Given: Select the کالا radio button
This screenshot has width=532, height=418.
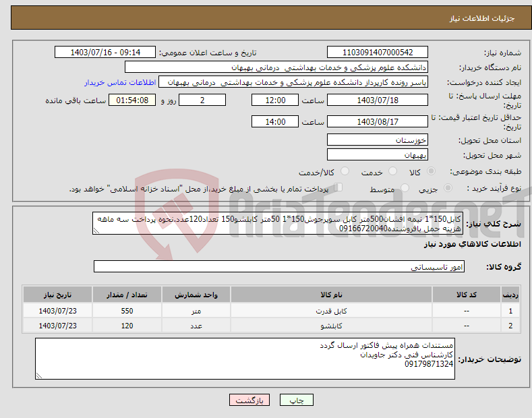Looking at the screenshot, I should tap(431, 171).
